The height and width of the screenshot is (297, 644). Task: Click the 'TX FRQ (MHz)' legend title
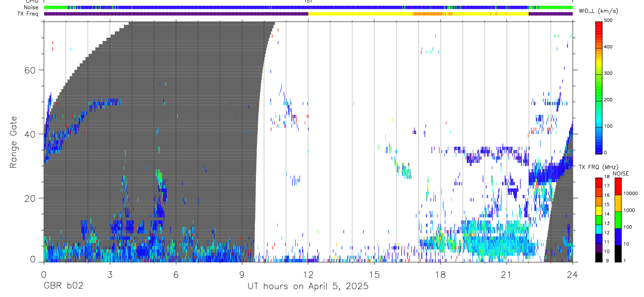pyautogui.click(x=597, y=167)
